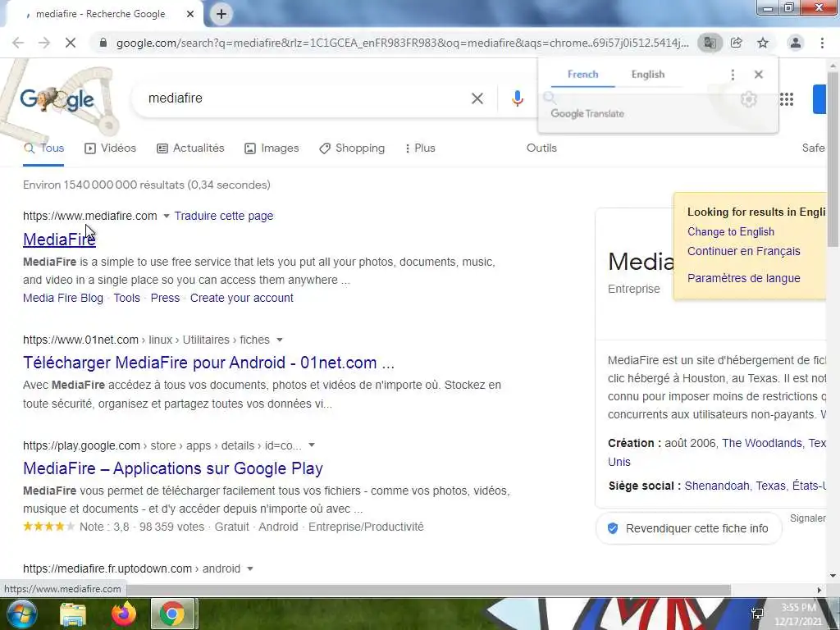This screenshot has height=630, width=840.
Task: Open translate popup options menu
Action: pyautogui.click(x=733, y=75)
